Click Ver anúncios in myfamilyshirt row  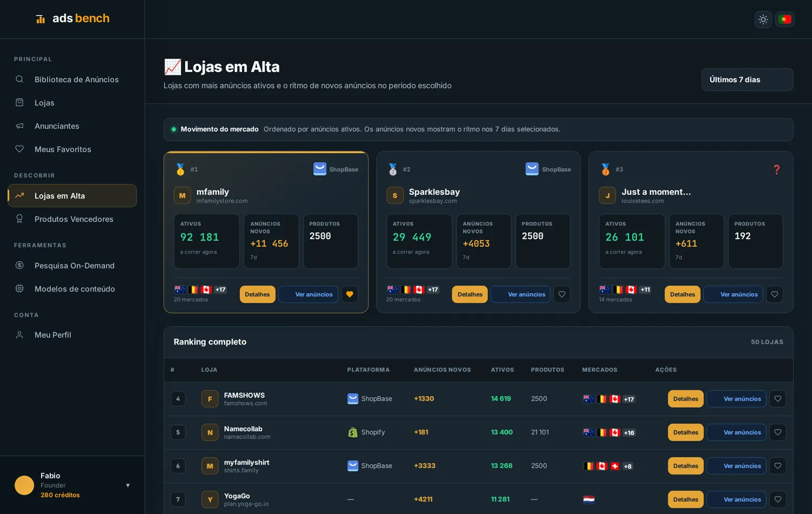[x=737, y=466]
